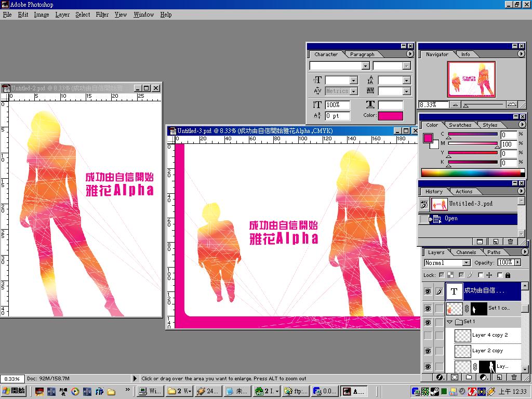
Task: Click the folder icon of Set 1
Action: tap(459, 322)
